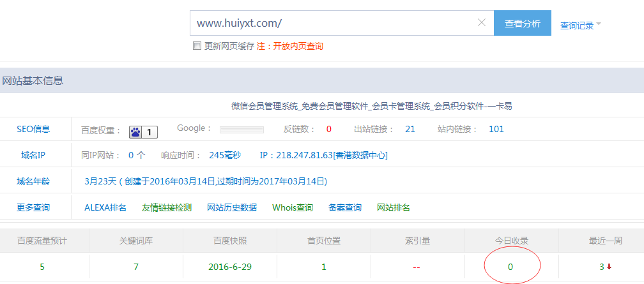Click the 注：开放内页查询 note

coord(290,46)
